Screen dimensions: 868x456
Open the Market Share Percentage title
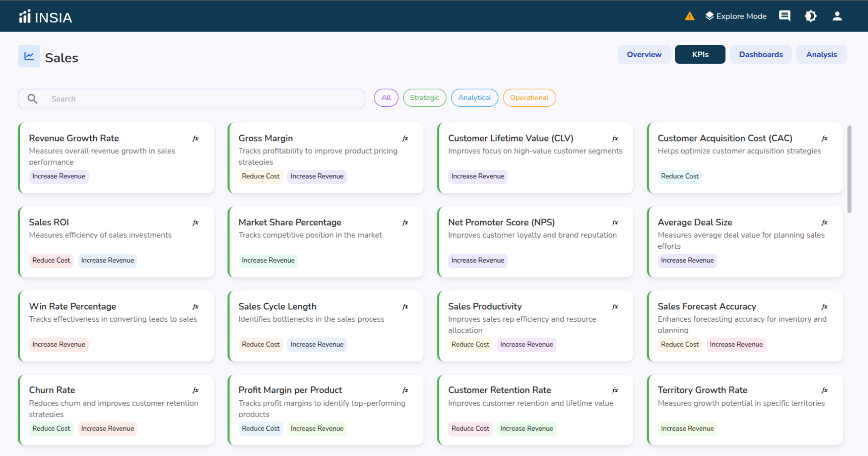click(290, 222)
